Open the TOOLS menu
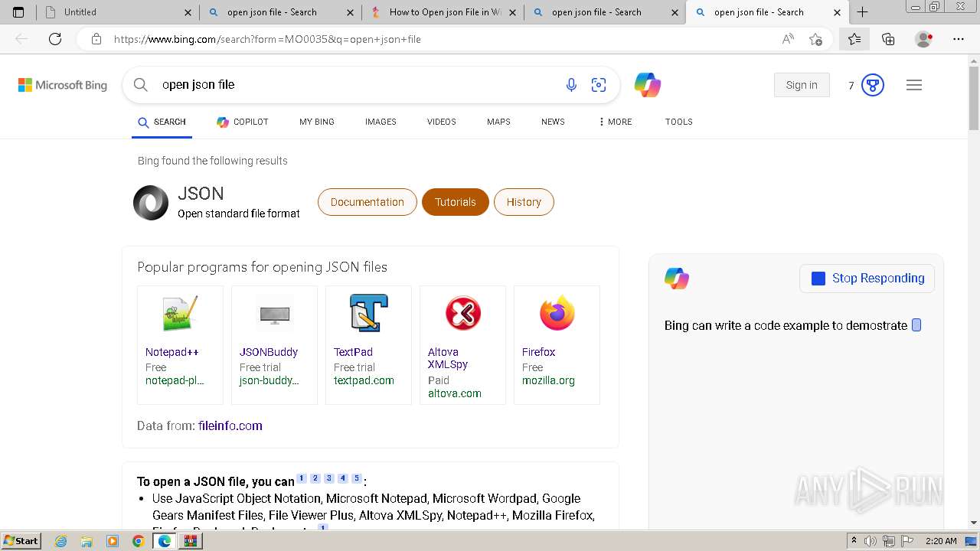 tap(679, 122)
